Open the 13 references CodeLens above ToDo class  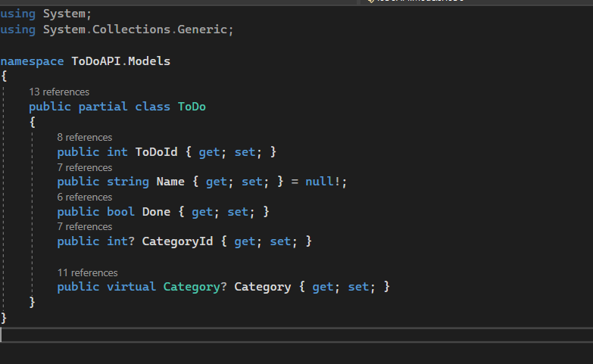tap(59, 92)
